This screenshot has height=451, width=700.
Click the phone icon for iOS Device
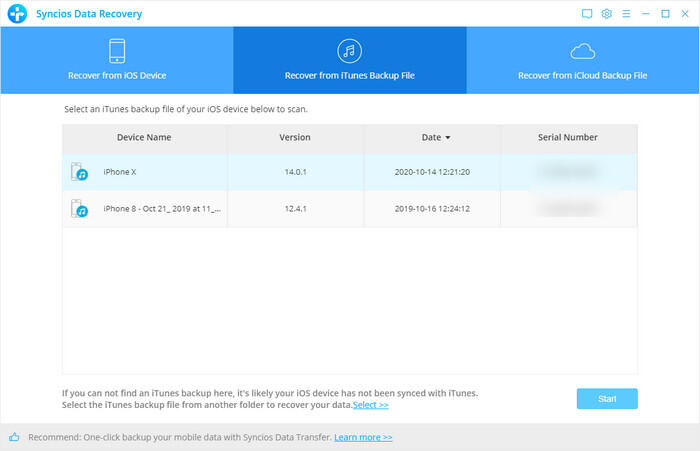coord(116,51)
